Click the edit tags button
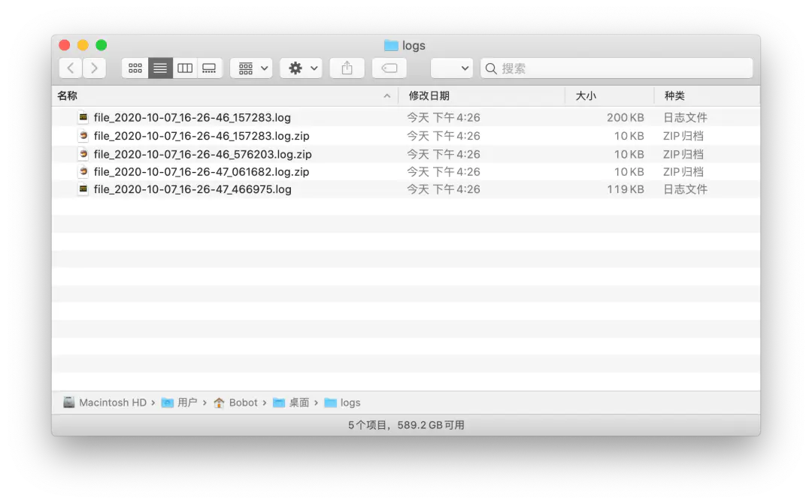Viewport: 812px width, 504px height. click(389, 68)
